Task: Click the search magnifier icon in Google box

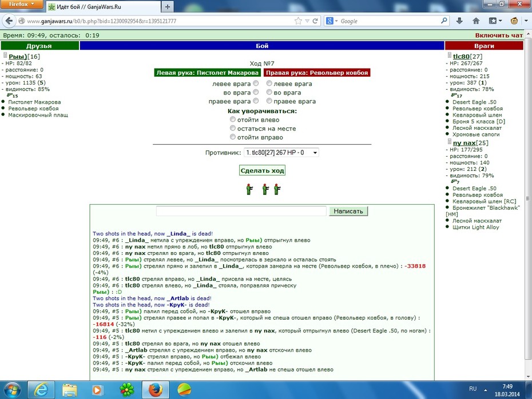Action: (444, 21)
